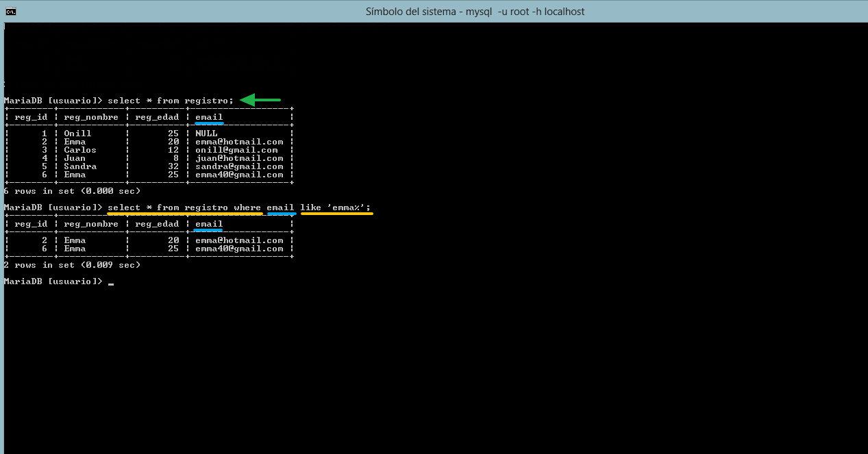Place cursor at the last empty MariaDB prompt
The image size is (868, 454).
point(110,281)
